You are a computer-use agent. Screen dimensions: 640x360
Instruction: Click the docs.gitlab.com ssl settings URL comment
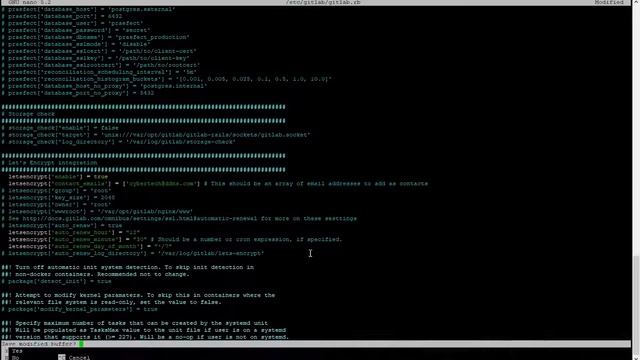[179, 218]
